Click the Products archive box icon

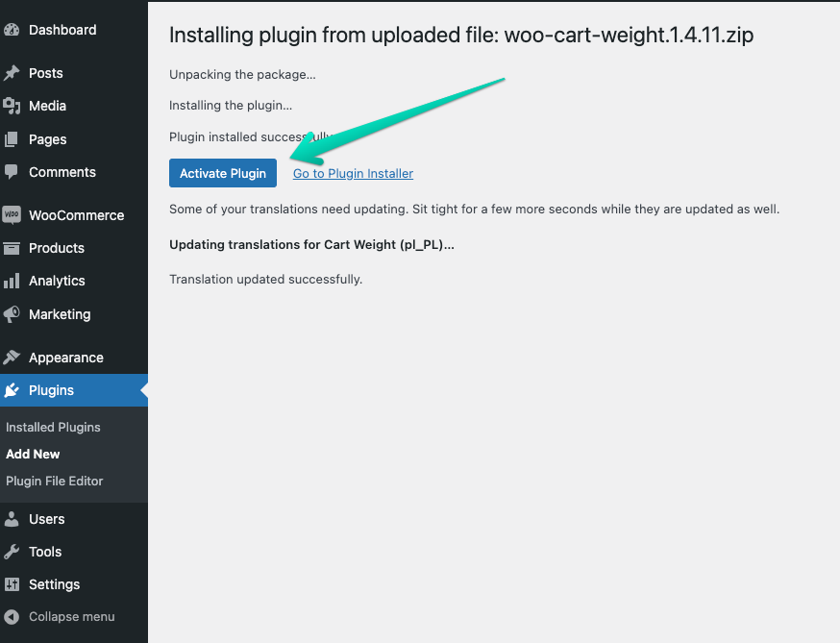point(12,248)
